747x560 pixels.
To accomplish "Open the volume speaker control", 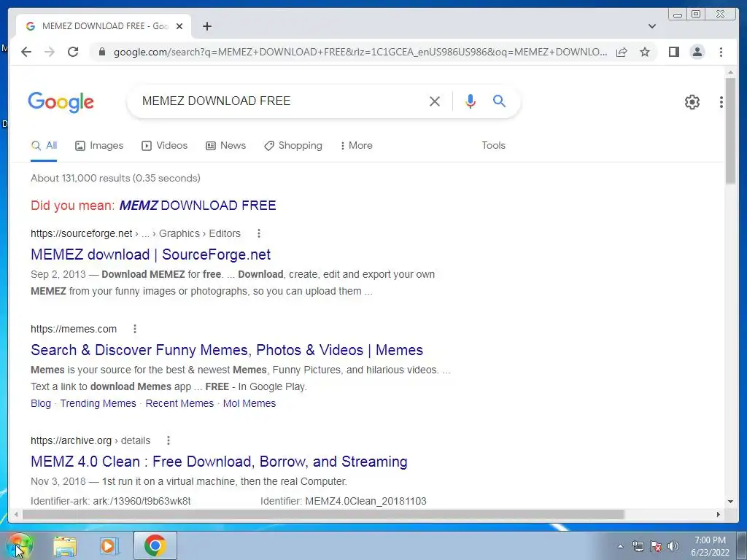I will [x=673, y=546].
